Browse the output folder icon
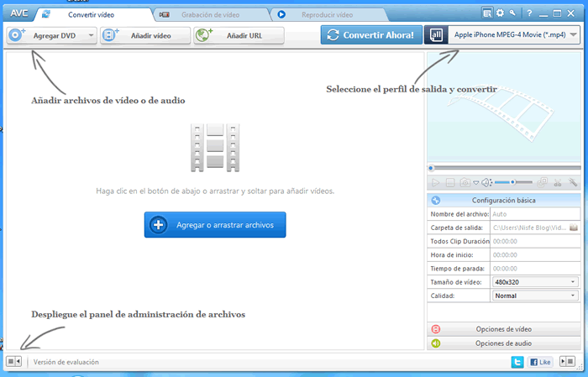Screen dimensions: 588x377 574,228
